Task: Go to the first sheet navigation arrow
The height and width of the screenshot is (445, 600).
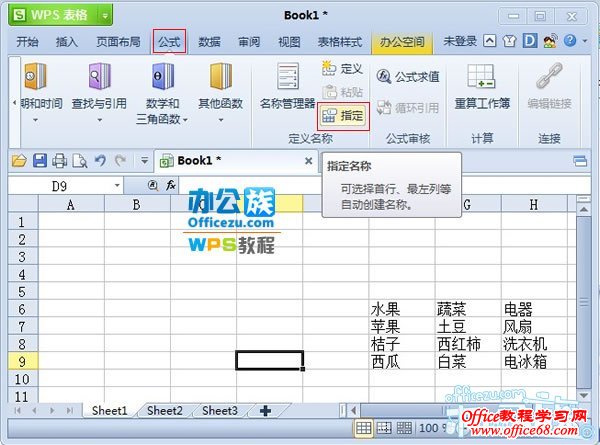Action: 17,411
